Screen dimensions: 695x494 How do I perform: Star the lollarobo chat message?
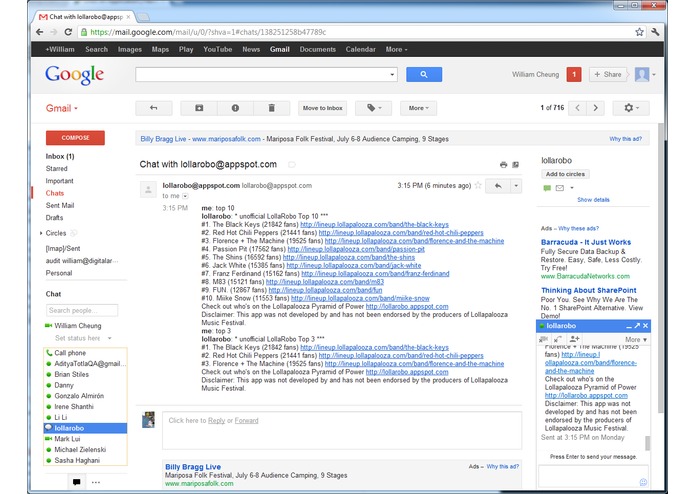coord(478,185)
